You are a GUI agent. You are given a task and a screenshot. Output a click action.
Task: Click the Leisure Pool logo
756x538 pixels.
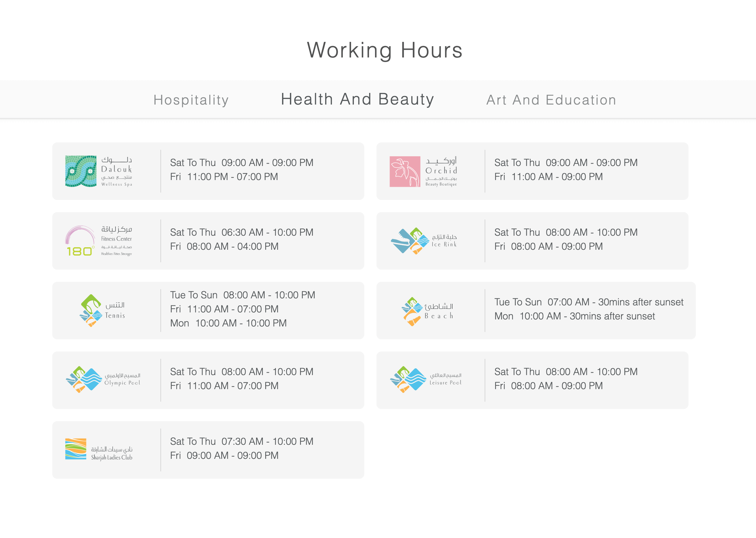pyautogui.click(x=426, y=380)
